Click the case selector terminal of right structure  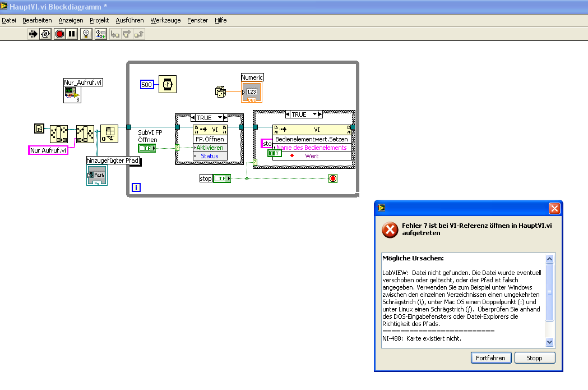(x=255, y=162)
